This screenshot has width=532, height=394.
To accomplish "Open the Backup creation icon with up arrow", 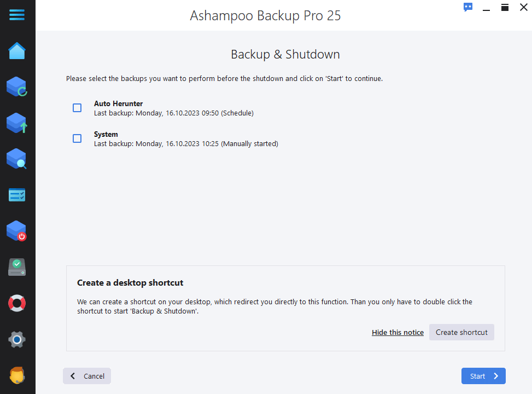I will (x=17, y=123).
